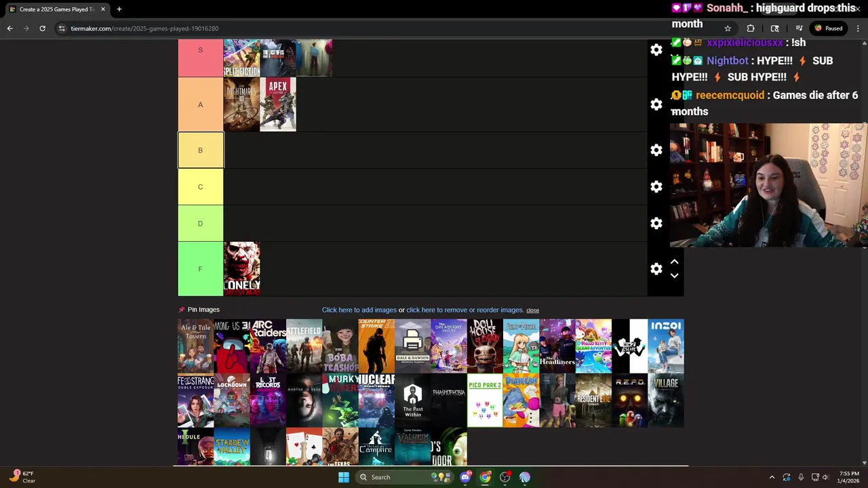Screen dimensions: 868x488
Task: Pick the Counter-Strike 2 thumbnail
Action: tap(376, 346)
